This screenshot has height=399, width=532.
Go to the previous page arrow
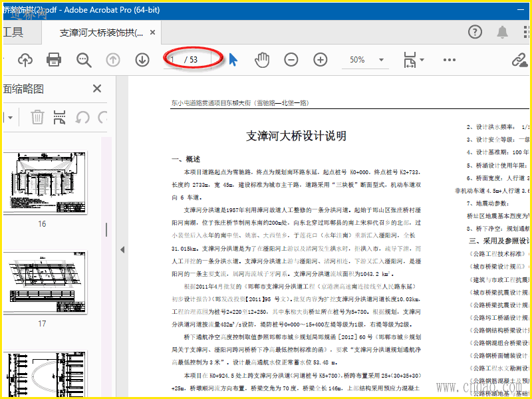(x=113, y=60)
